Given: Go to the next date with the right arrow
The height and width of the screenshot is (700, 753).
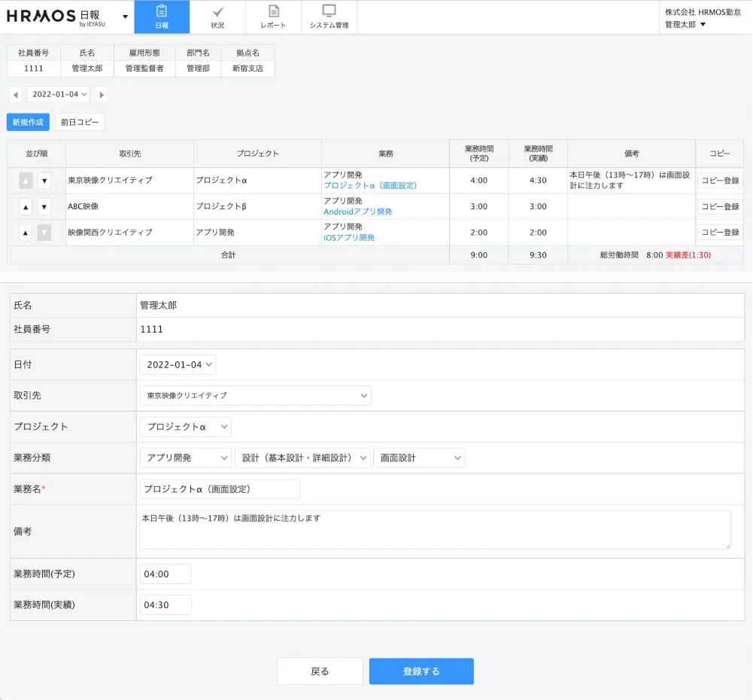Looking at the screenshot, I should coord(102,96).
